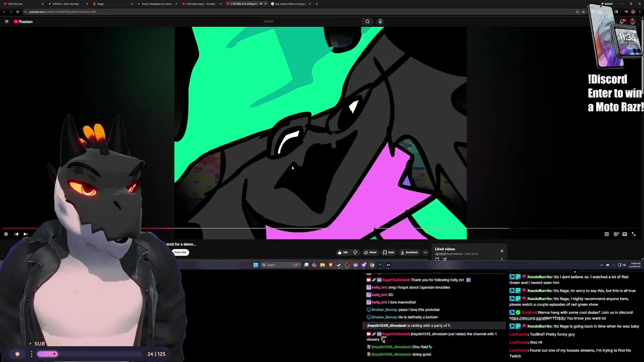Go to the previous video in playlist
Image resolution: width=644 pixels, height=362 pixels.
[16, 234]
